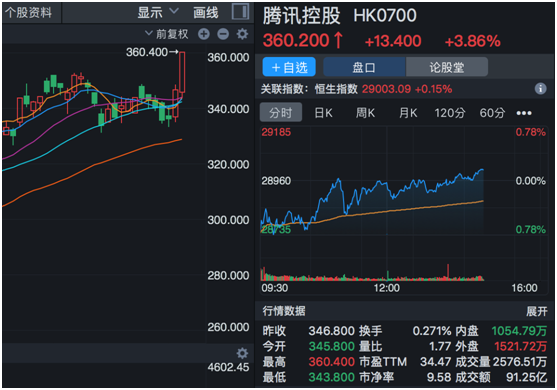Click the 360.400 high price label on chart
The width and height of the screenshot is (557, 390).
[147, 52]
